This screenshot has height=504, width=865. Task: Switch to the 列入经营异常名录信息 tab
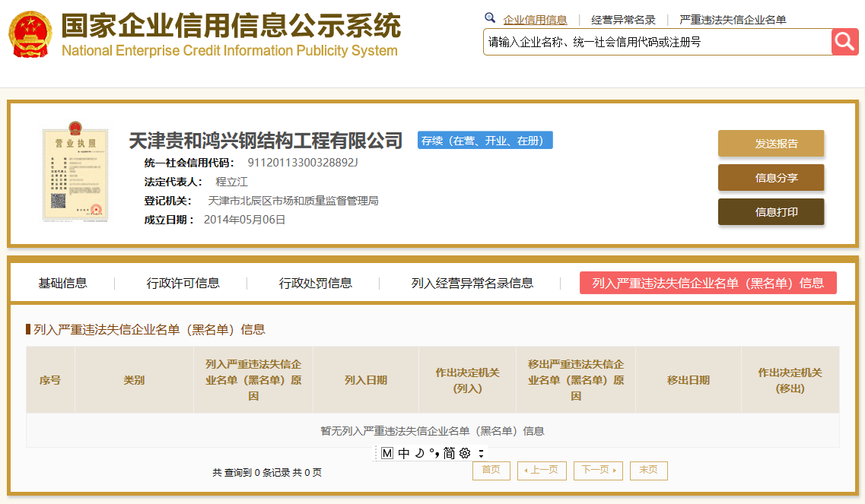(472, 283)
